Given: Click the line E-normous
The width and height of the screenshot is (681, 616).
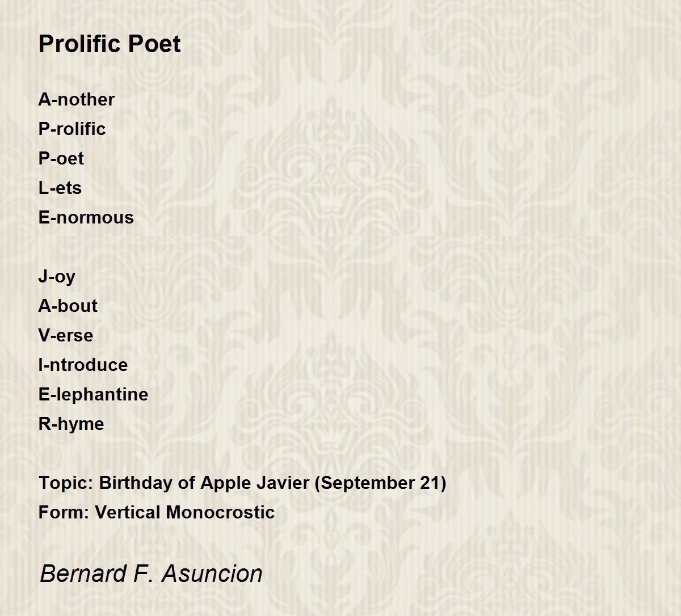Looking at the screenshot, I should [x=86, y=217].
